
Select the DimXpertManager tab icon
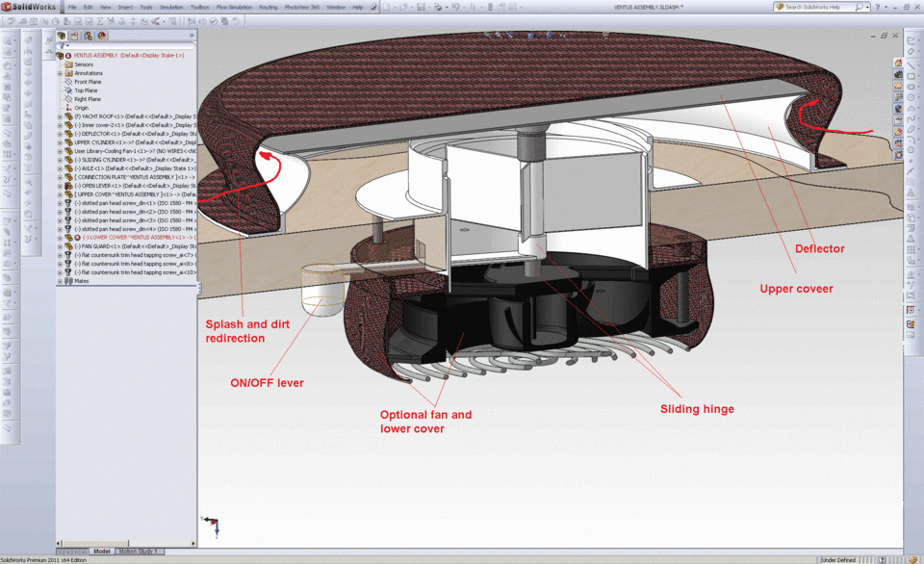[101, 36]
